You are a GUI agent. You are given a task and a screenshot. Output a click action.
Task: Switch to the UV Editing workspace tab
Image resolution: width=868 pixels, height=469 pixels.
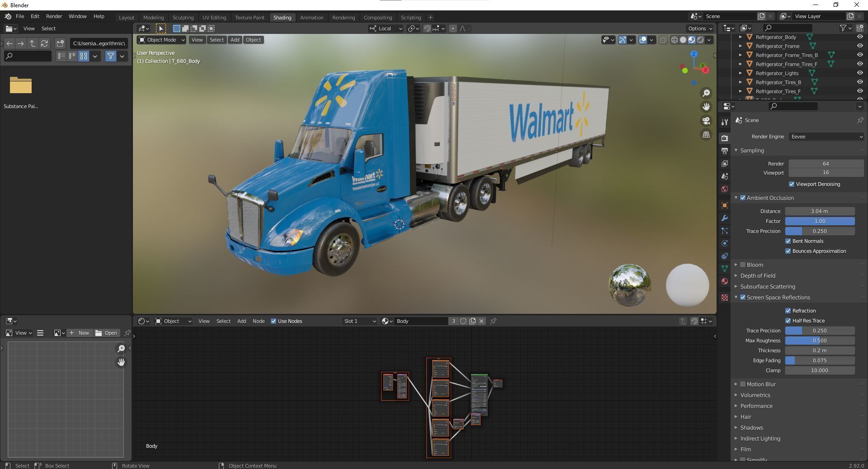pyautogui.click(x=214, y=18)
